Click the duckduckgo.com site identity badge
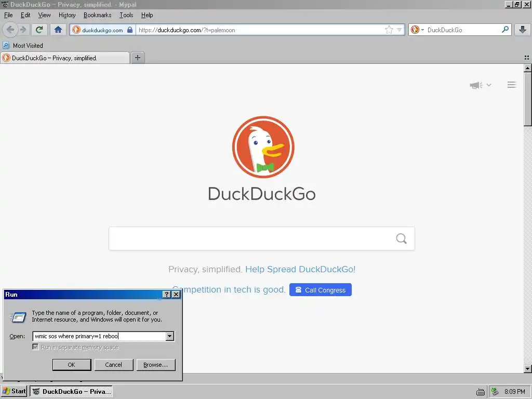The image size is (532, 399). [102, 30]
